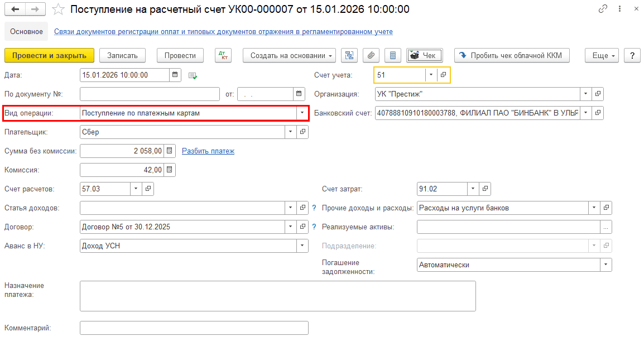Click into Назначение платежа text area

[x=277, y=295]
